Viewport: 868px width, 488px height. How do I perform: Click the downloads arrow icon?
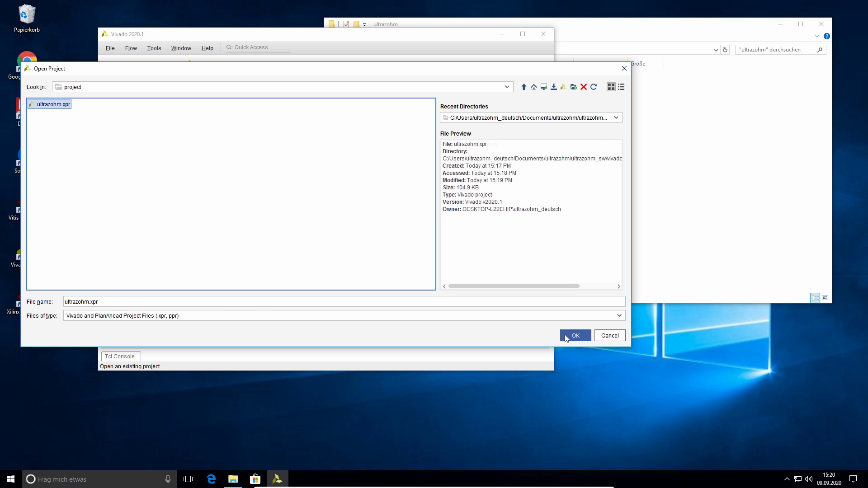(553, 87)
